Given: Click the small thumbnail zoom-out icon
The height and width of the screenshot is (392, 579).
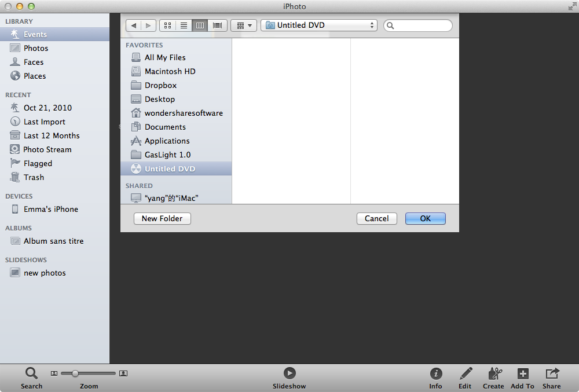Looking at the screenshot, I should (x=54, y=373).
